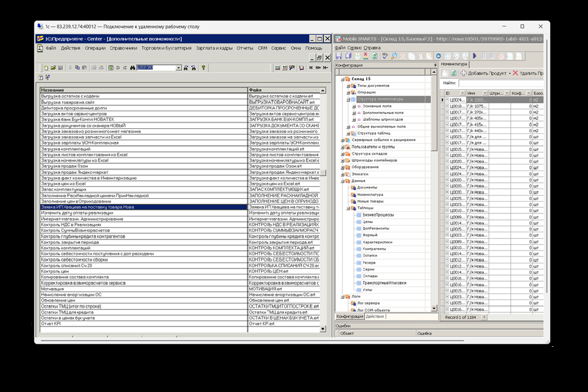Click the binoculars search icon in 1C
The image size is (588, 392).
pos(132,68)
